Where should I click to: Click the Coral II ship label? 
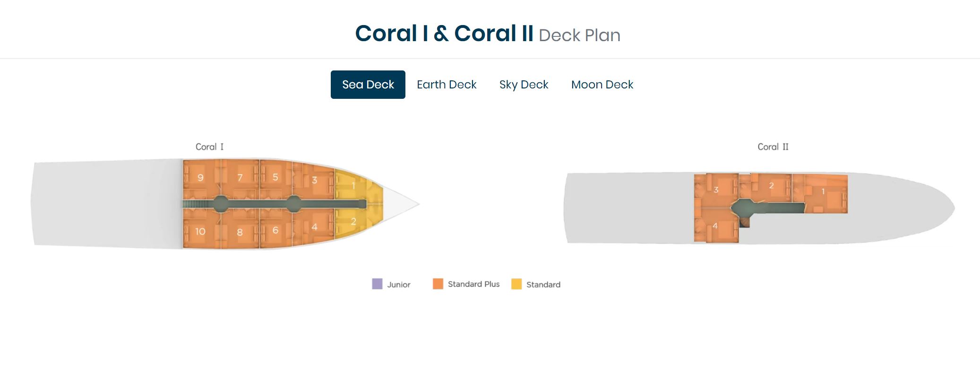point(773,147)
